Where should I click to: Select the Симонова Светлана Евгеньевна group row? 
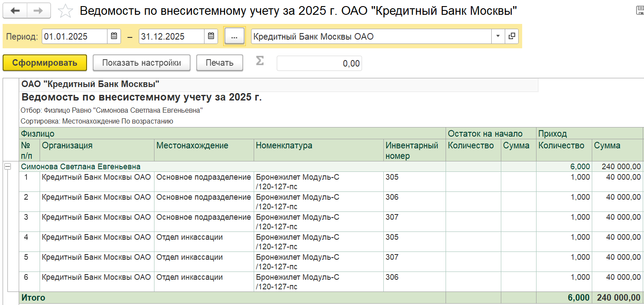pos(81,167)
